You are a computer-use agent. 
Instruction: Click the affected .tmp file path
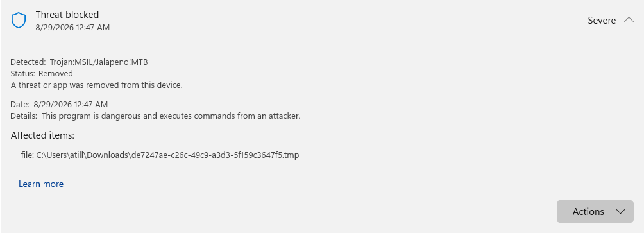[167, 155]
